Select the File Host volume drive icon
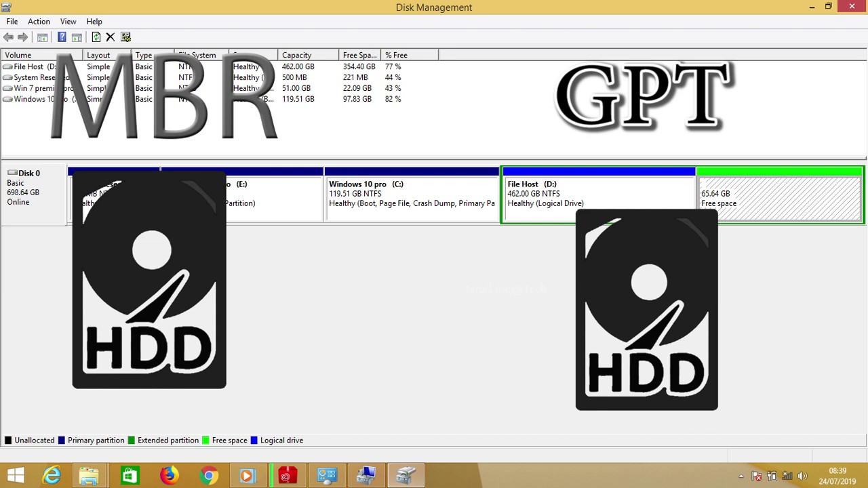Image resolution: width=868 pixels, height=488 pixels. point(7,66)
